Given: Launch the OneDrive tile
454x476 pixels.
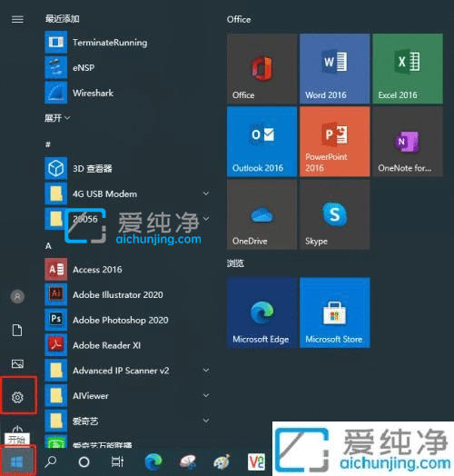Looking at the screenshot, I should click(262, 214).
